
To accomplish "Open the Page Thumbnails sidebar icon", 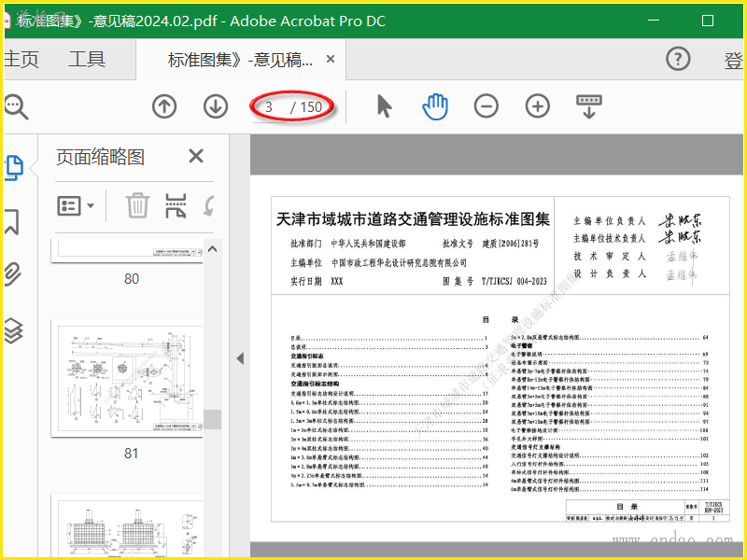I will [14, 168].
